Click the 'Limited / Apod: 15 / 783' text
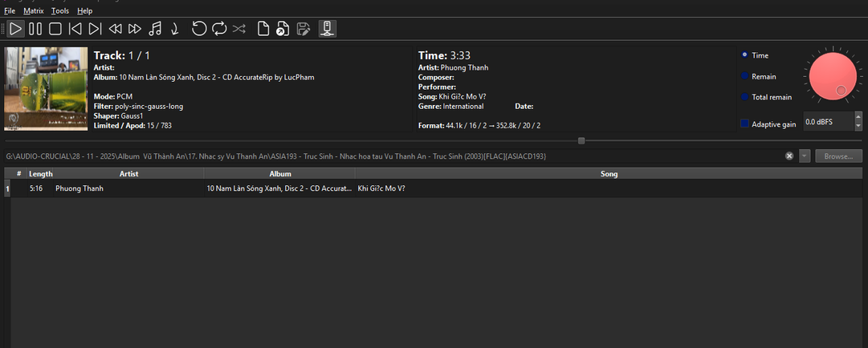Viewport: 868px width, 348px height. pyautogui.click(x=132, y=126)
